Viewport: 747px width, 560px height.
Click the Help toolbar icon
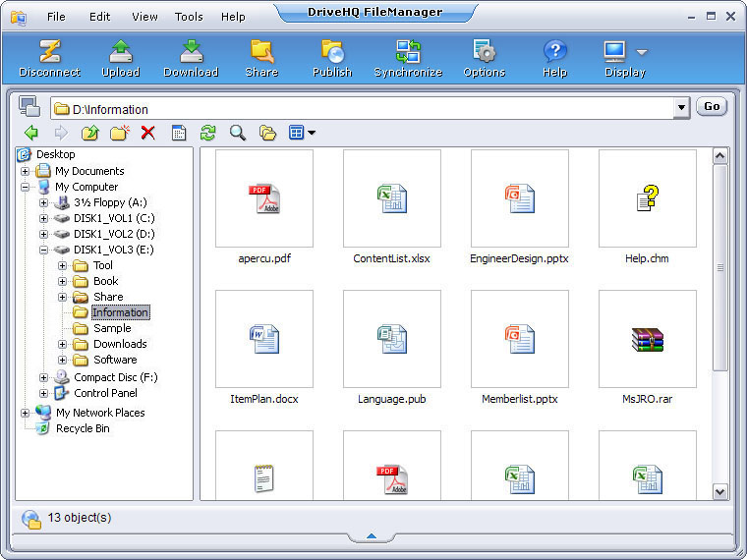tap(555, 51)
